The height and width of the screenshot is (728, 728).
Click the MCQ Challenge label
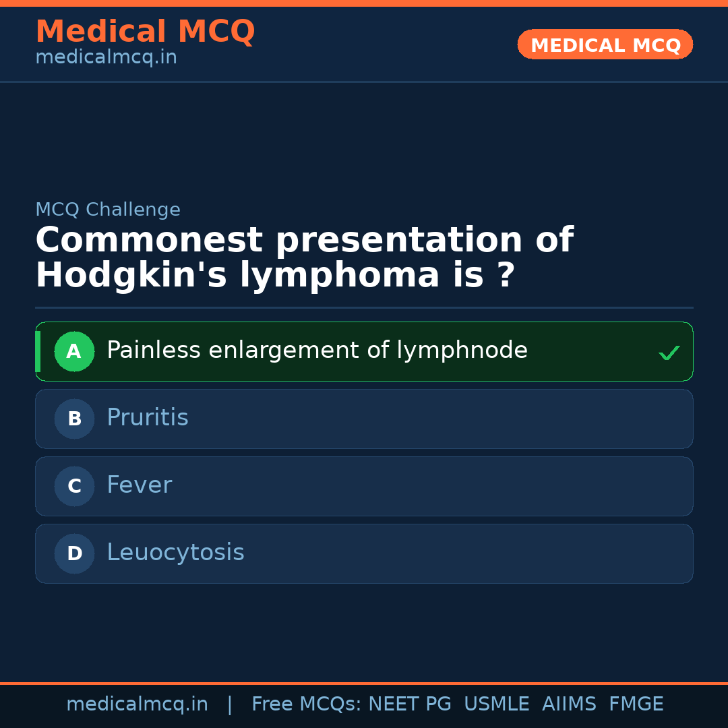click(x=108, y=210)
